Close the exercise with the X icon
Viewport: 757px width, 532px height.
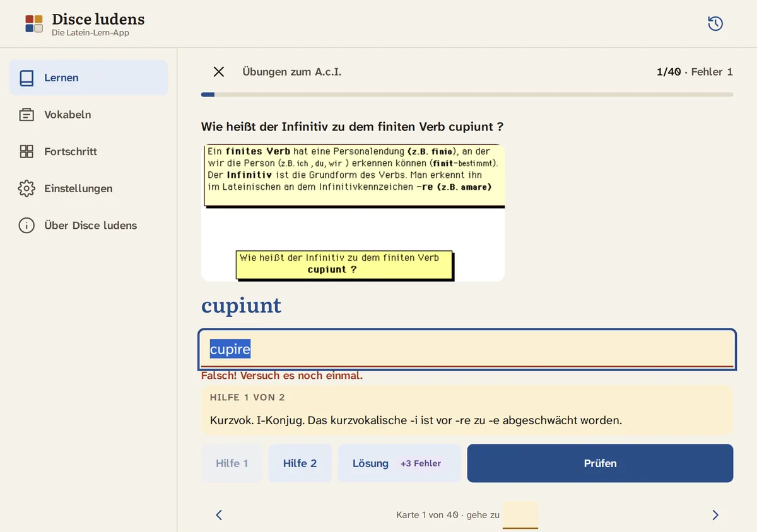click(219, 72)
